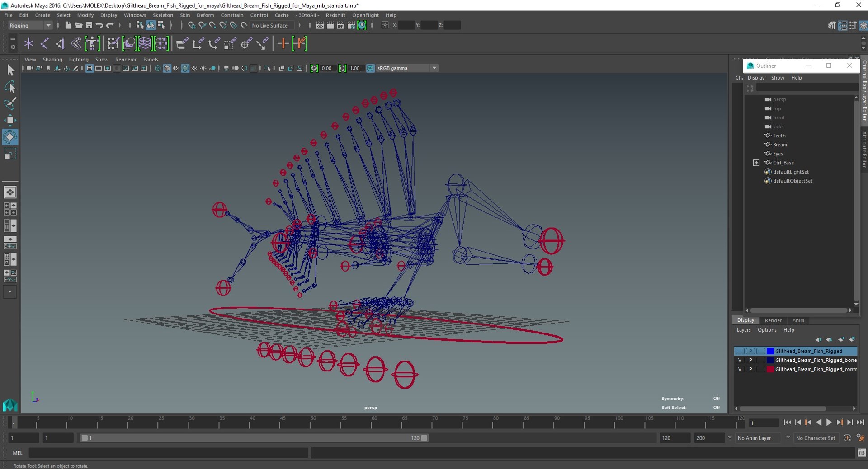Click the Undo arrow in the status line
The width and height of the screenshot is (868, 469).
coord(99,25)
